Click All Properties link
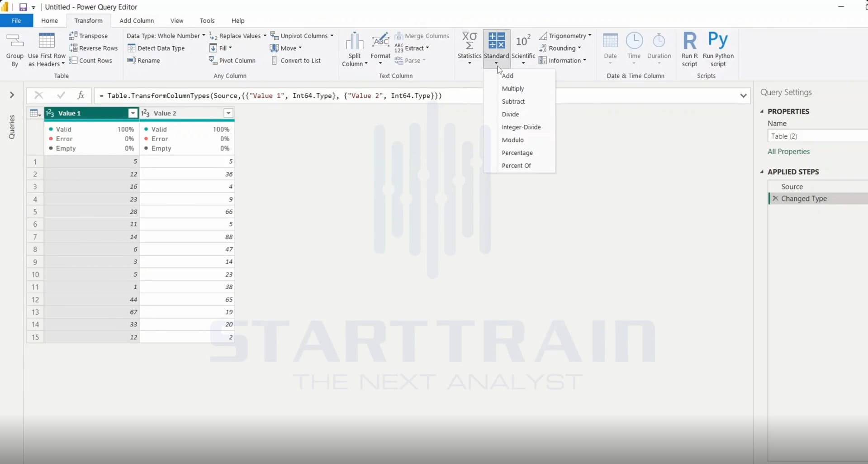Screen dimensions: 868x464 pyautogui.click(x=788, y=152)
